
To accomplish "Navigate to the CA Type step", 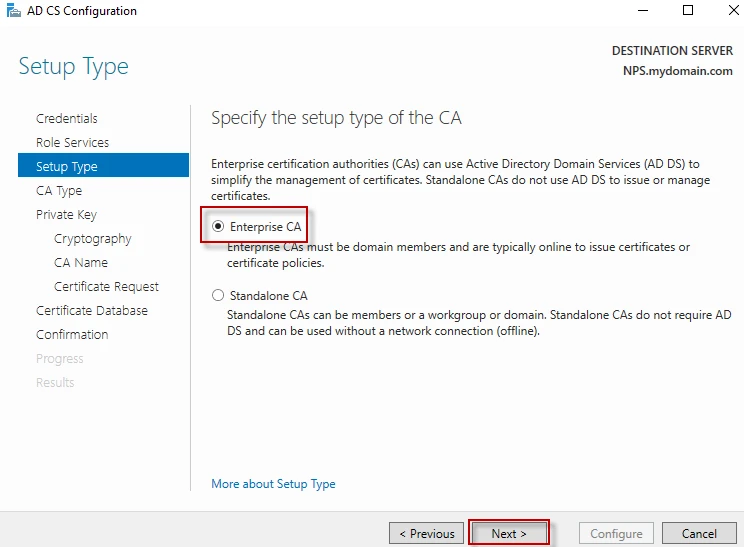I will (x=59, y=191).
